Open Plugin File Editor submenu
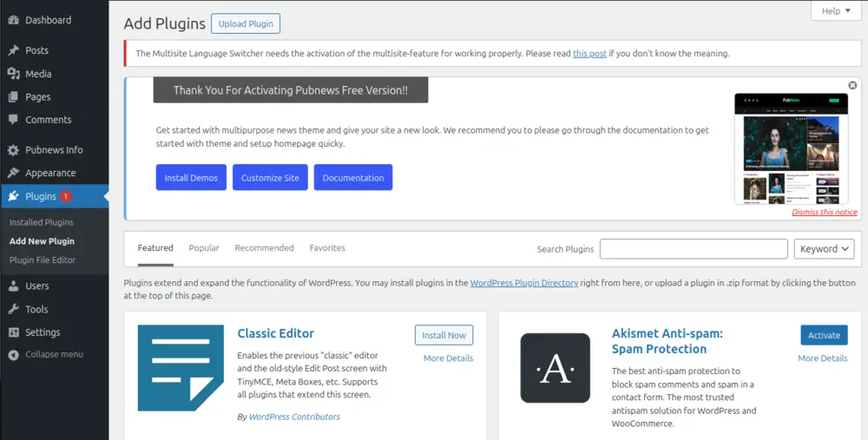868x440 pixels. pyautogui.click(x=43, y=260)
